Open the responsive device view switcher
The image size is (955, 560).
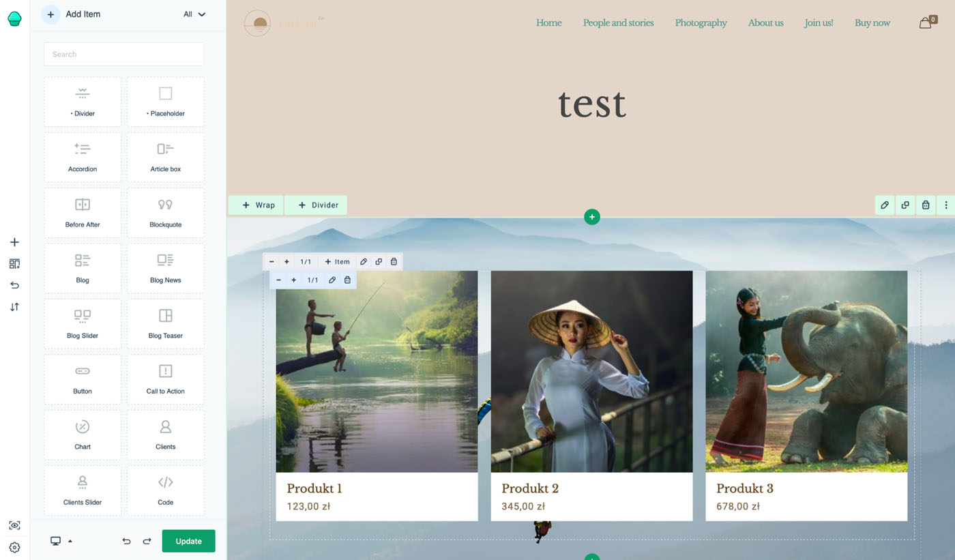(x=61, y=541)
